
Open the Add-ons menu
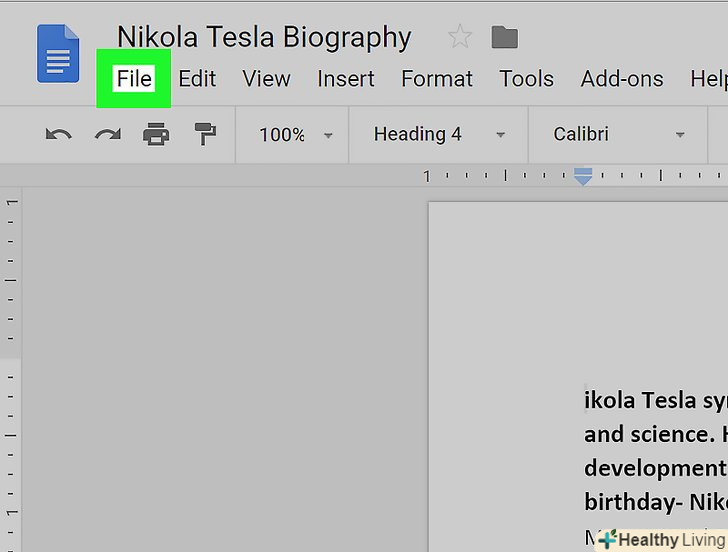click(621, 79)
